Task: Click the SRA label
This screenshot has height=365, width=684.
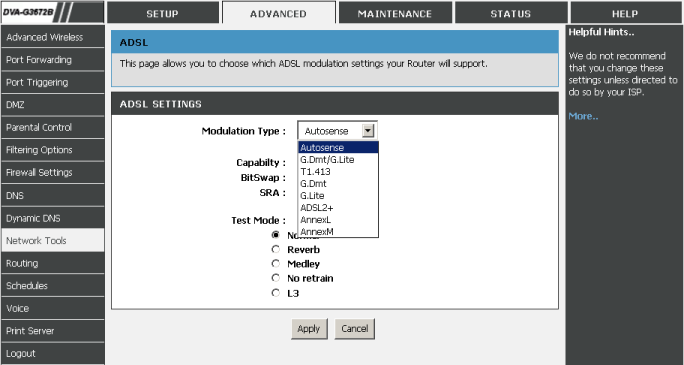Action: [273, 192]
